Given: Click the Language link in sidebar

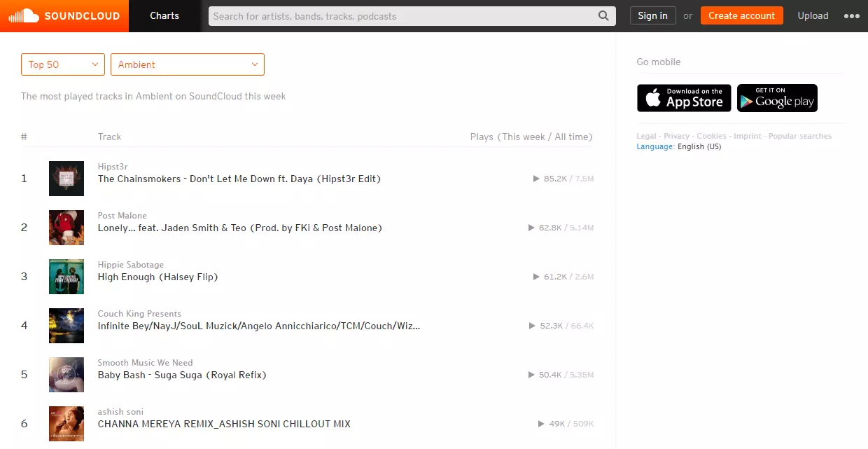Looking at the screenshot, I should click(x=654, y=146).
